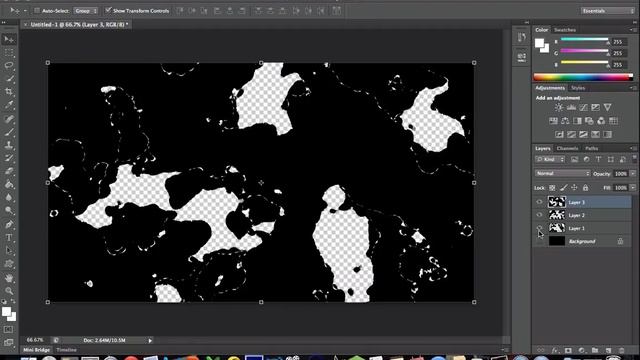Toggle Lock position icon
Image resolution: width=640 pixels, height=360 pixels.
click(574, 188)
